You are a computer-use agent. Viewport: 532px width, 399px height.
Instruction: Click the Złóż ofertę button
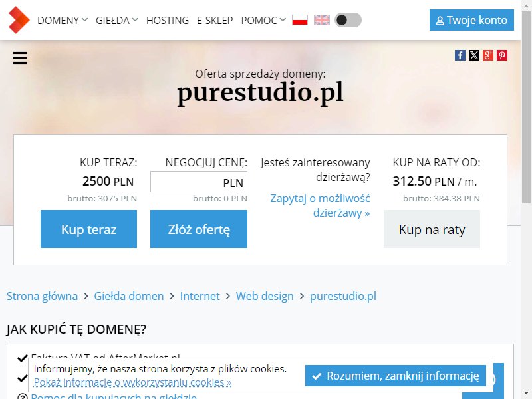click(199, 229)
